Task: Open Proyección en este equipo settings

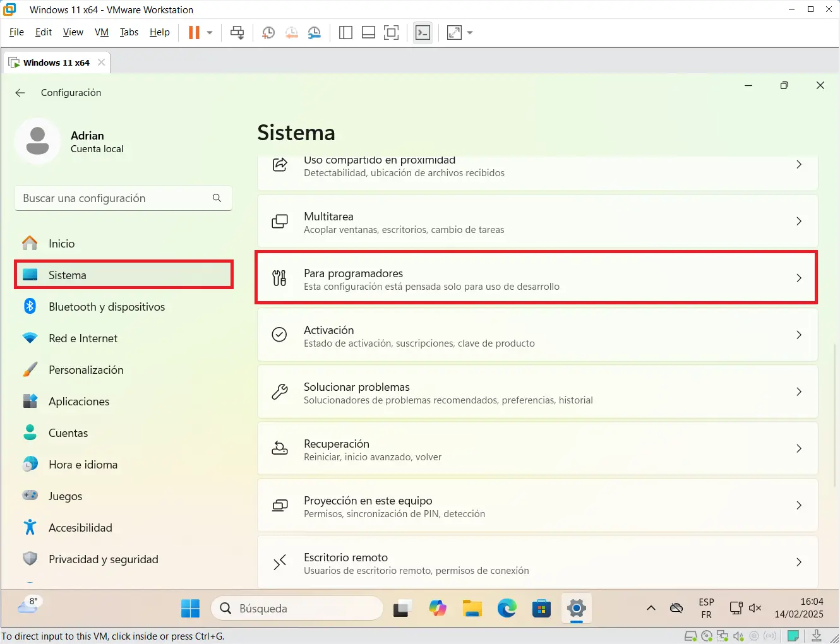Action: pyautogui.click(x=537, y=506)
